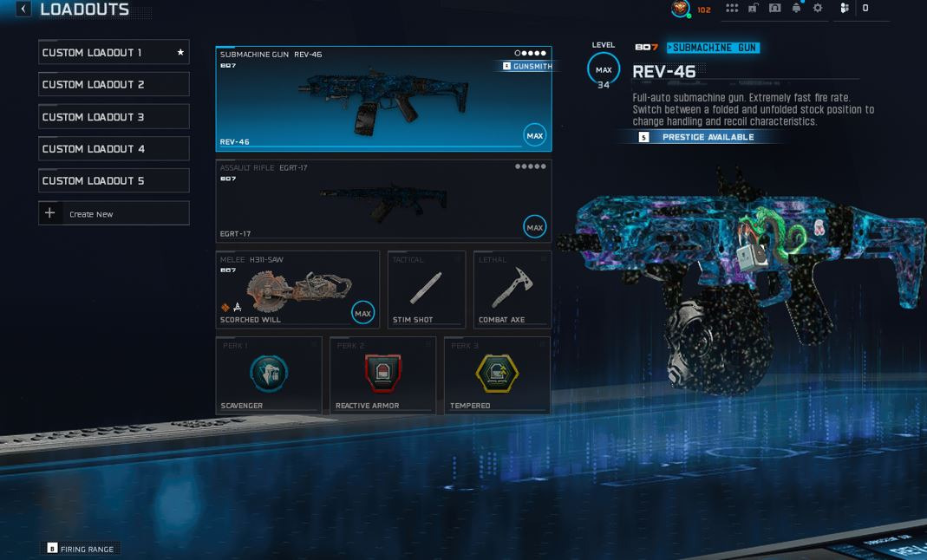Image resolution: width=927 pixels, height=560 pixels.
Task: Open the notifications bell icon
Action: pyautogui.click(x=796, y=9)
